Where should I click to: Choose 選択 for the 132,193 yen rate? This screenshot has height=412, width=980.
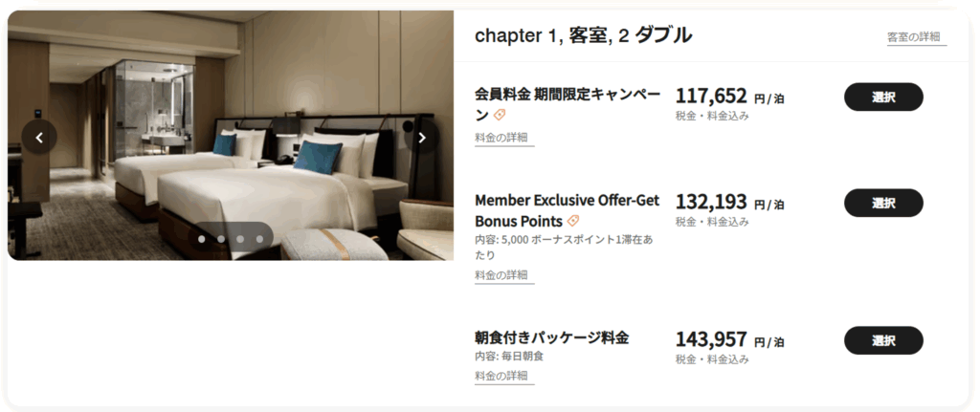[x=883, y=203]
